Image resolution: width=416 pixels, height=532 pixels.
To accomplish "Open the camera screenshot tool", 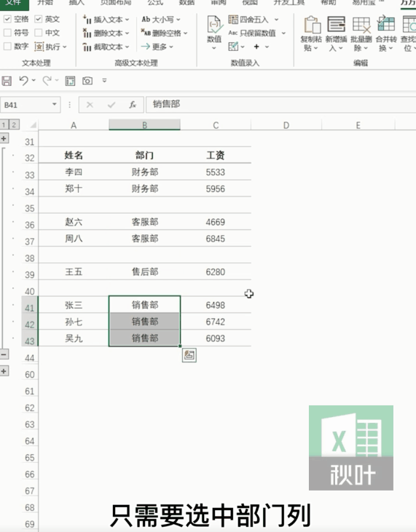I will point(87,81).
